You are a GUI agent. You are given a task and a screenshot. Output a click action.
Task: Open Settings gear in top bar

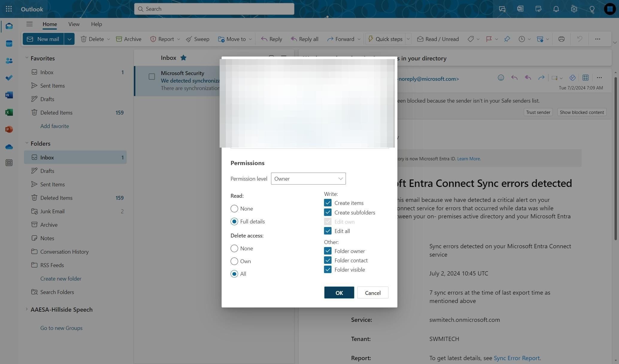pyautogui.click(x=574, y=9)
